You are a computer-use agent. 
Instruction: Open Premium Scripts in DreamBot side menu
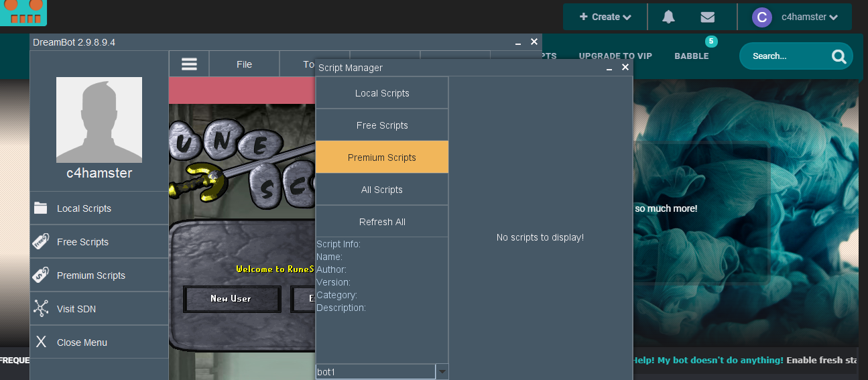click(99, 275)
